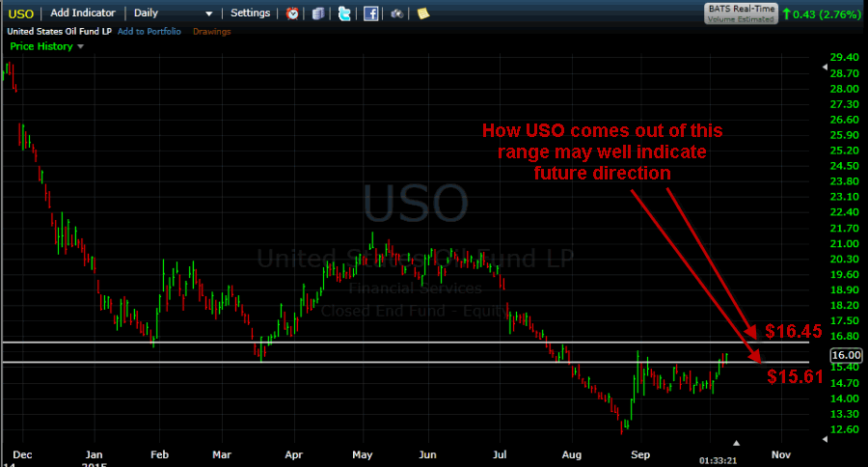Screen dimensions: 868x467
Task: Share chart via Twitter icon
Action: pyautogui.click(x=343, y=14)
